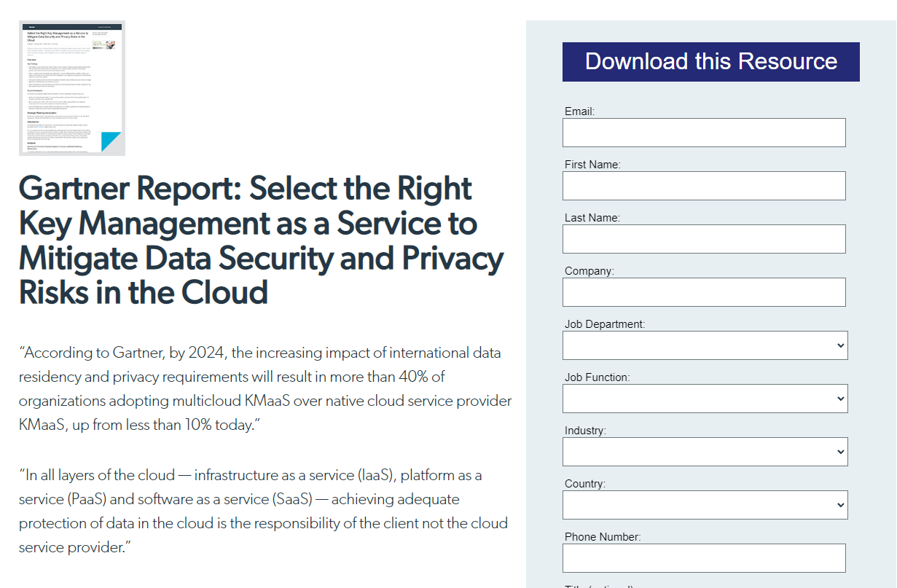
Task: Click the quote paragraph about multicloud KMaaS
Action: pyautogui.click(x=265, y=389)
